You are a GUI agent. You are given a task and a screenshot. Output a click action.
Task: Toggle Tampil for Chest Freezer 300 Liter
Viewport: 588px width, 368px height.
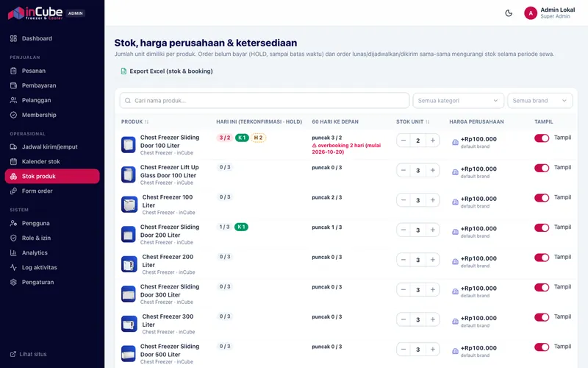542,317
